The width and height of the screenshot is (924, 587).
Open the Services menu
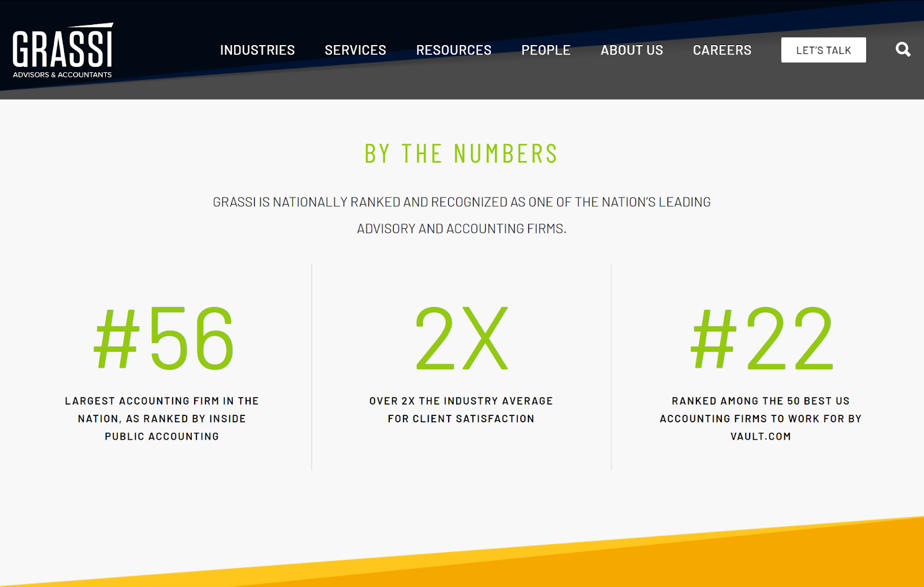tap(355, 50)
